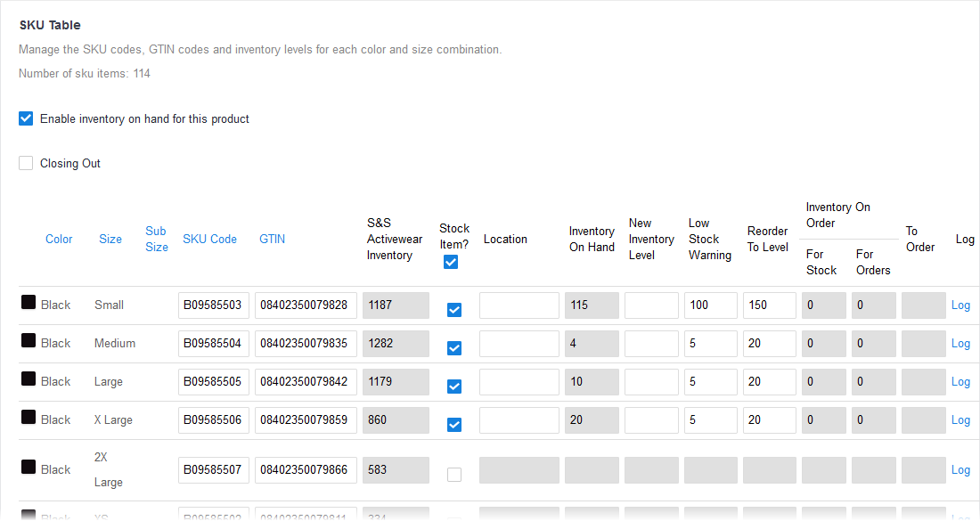
Task: Click Low Stock Warning field showing 100
Action: pyautogui.click(x=710, y=305)
